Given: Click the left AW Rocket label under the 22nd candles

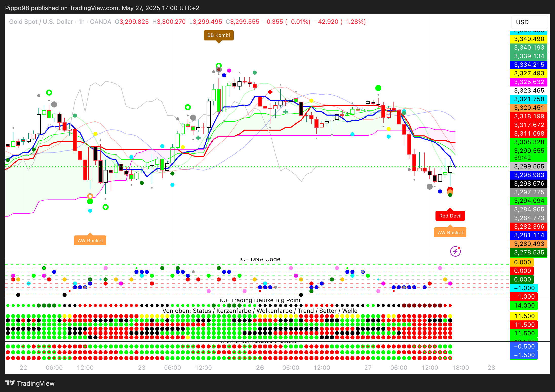Looking at the screenshot, I should pyautogui.click(x=90, y=241).
